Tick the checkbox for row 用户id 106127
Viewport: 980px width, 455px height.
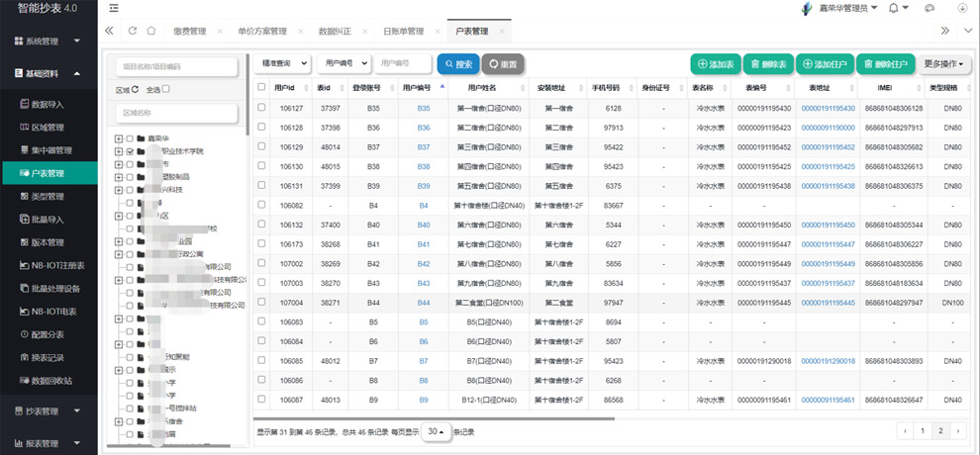pyautogui.click(x=261, y=108)
